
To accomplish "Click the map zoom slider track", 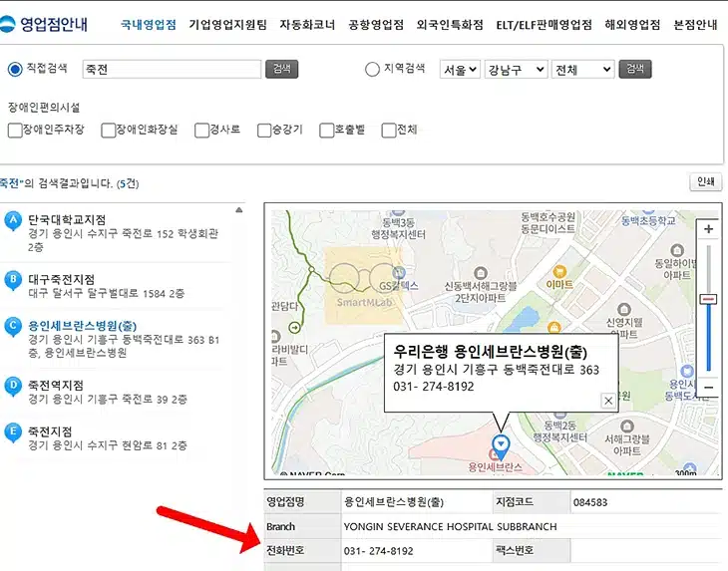I will 708,309.
